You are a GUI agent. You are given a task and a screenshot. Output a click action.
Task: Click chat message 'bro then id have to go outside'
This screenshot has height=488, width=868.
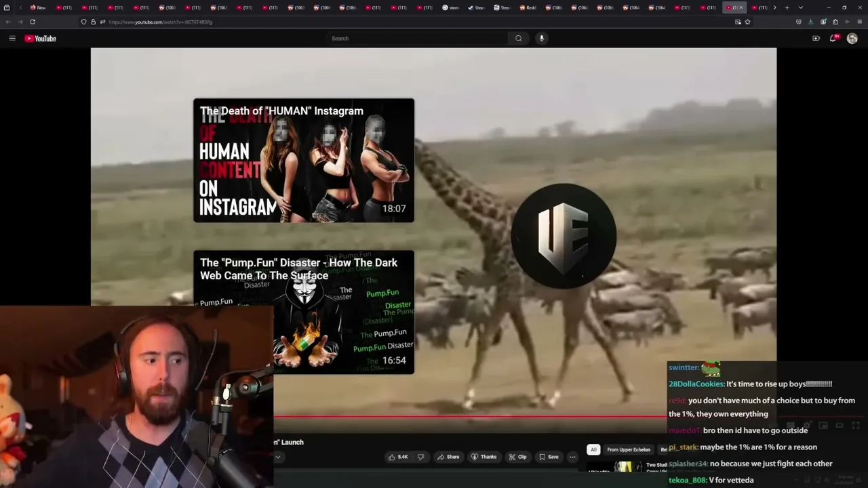click(755, 430)
